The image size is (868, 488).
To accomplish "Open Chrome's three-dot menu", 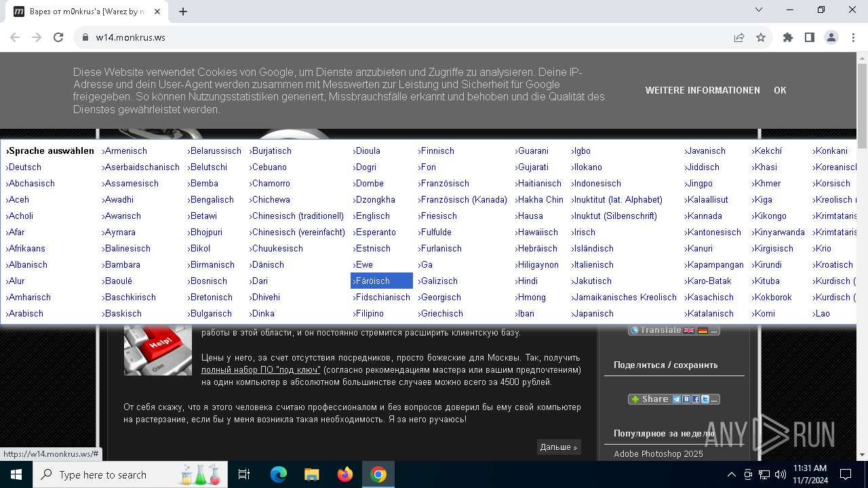I will coord(853,37).
